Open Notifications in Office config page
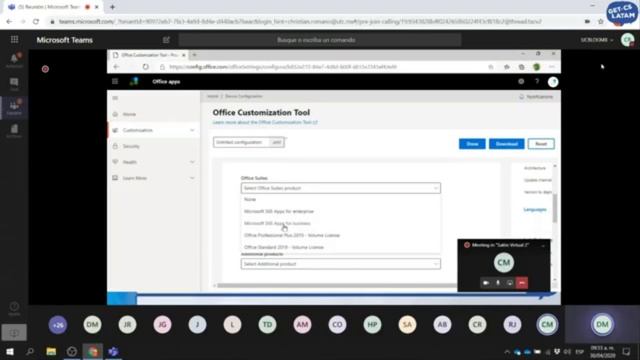This screenshot has width=640, height=360. pos(536,97)
